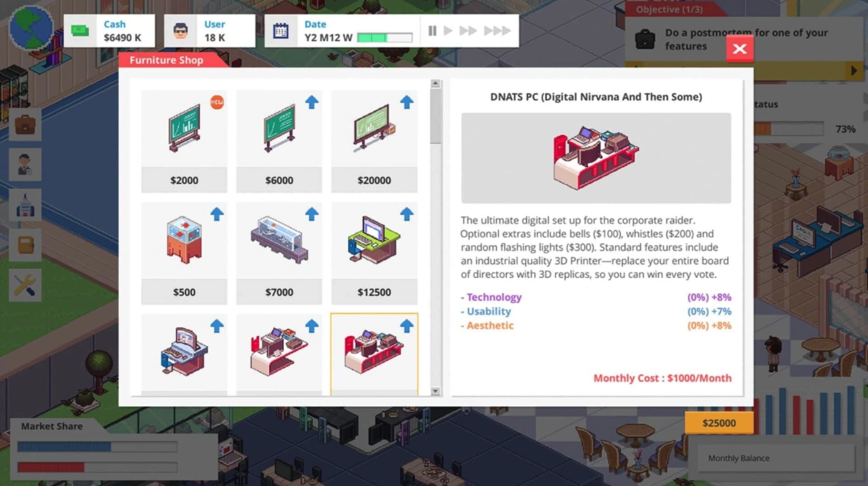Click the $25000 Monthly Balance button
The width and height of the screenshot is (868, 486).
tap(719, 423)
